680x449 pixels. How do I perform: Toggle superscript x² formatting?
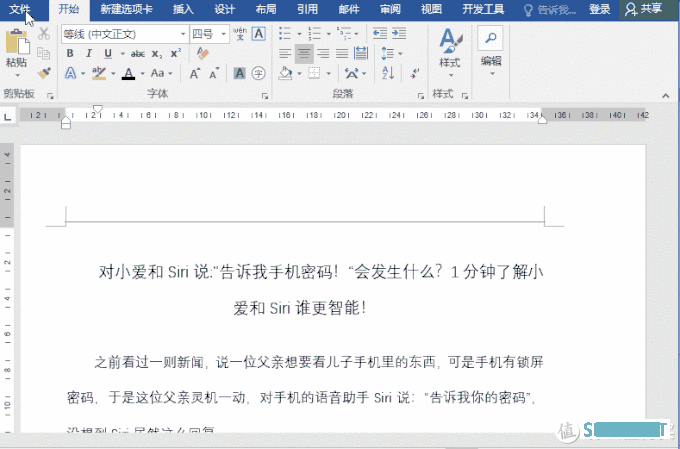coord(176,53)
